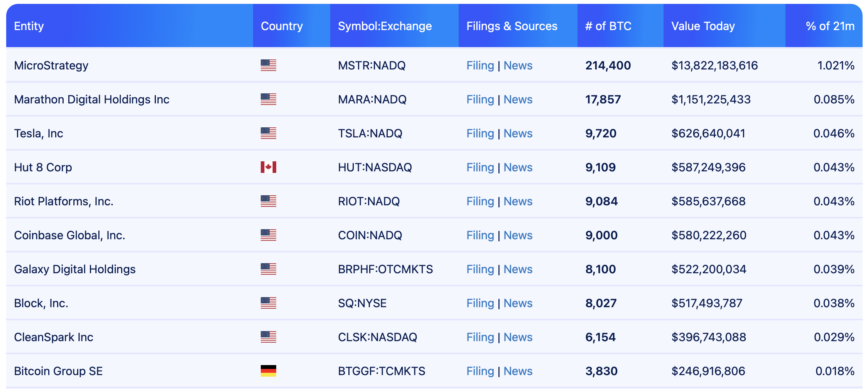Click the US flag in Tesla row
868x389 pixels.
(268, 133)
